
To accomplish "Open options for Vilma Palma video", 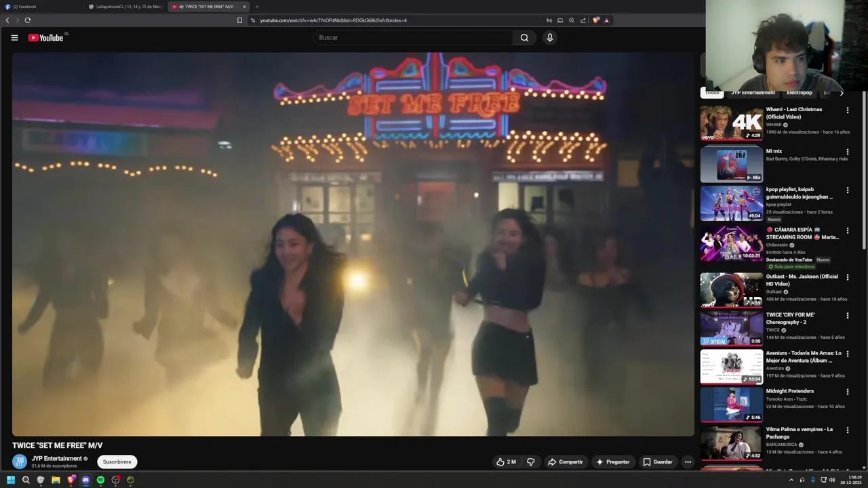I will point(847,430).
